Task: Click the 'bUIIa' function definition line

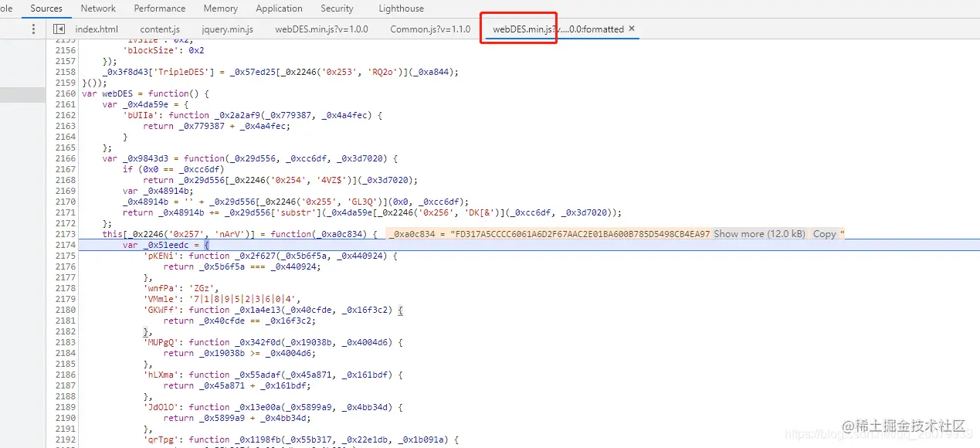Action: click(x=253, y=115)
